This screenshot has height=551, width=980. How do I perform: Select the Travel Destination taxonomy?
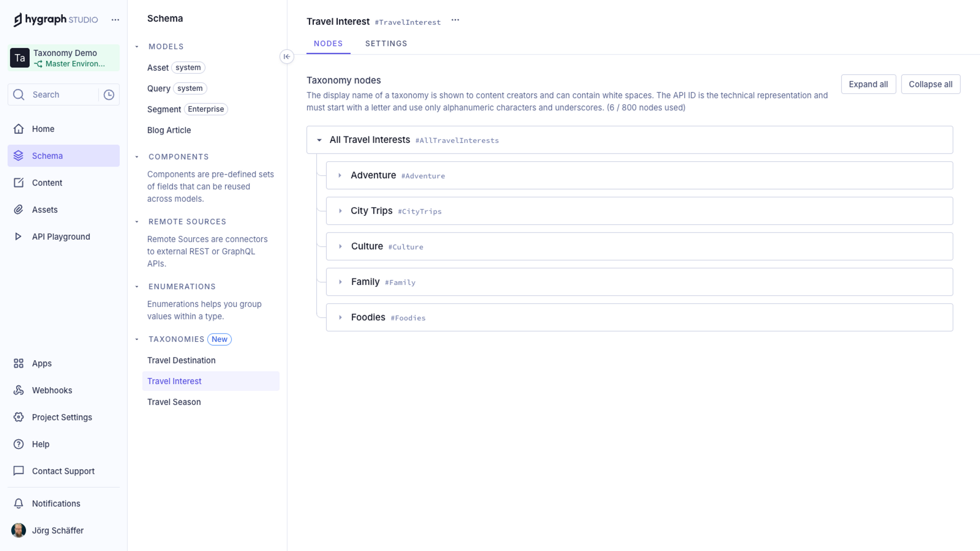[181, 360]
